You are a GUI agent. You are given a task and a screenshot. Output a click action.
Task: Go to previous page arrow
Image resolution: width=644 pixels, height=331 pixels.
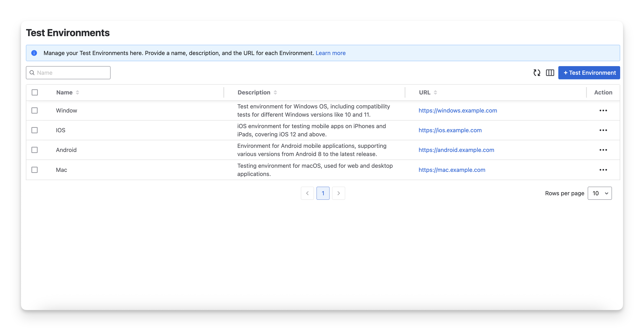[x=307, y=193]
